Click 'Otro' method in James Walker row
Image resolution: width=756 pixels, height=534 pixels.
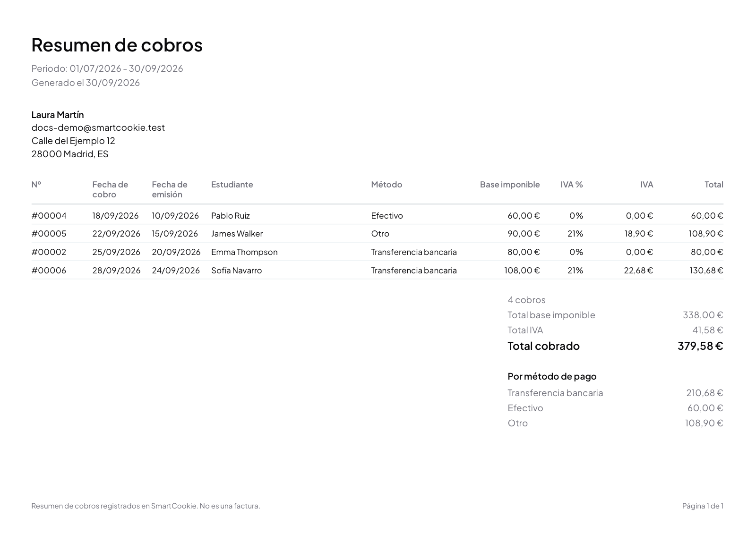(380, 234)
